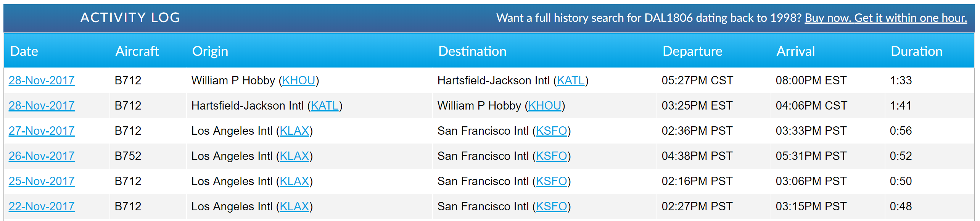The image size is (980, 221).
Task: Click the KHOU origin airport link
Action: click(x=299, y=81)
